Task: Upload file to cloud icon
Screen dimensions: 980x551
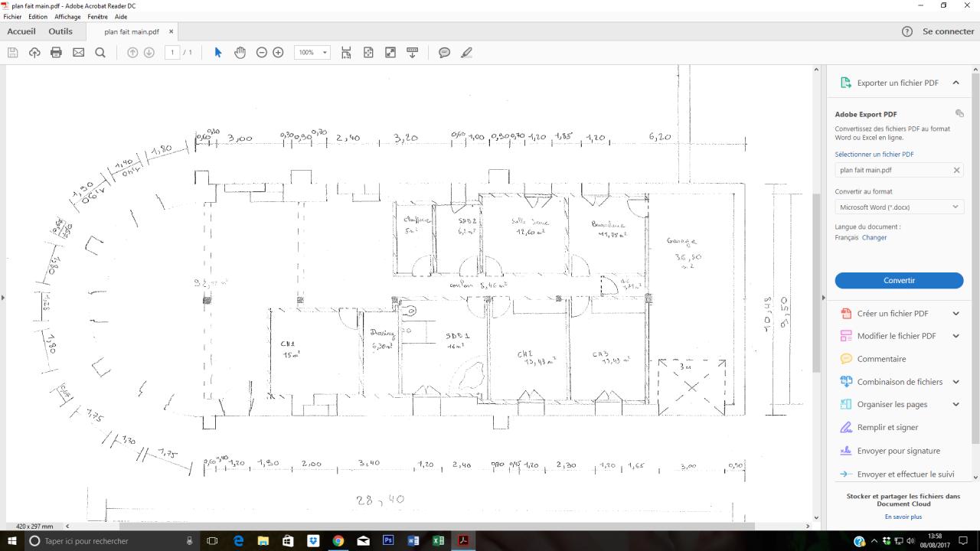Action: [34, 52]
